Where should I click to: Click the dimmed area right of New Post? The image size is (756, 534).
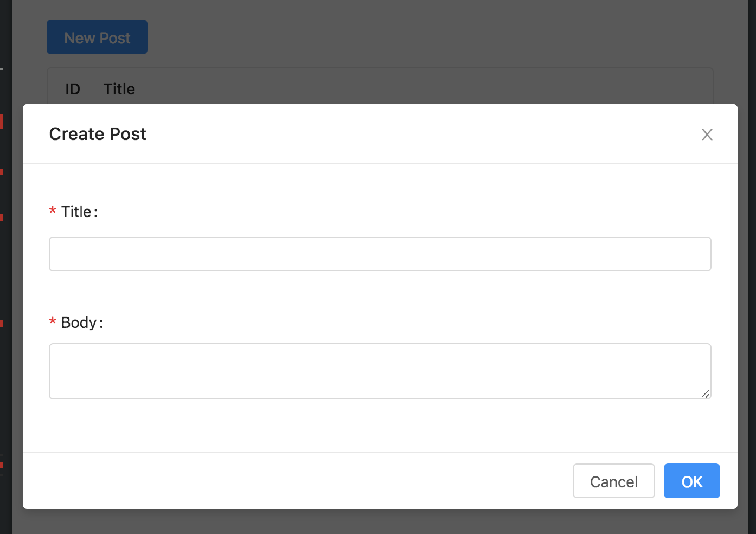tap(407, 37)
